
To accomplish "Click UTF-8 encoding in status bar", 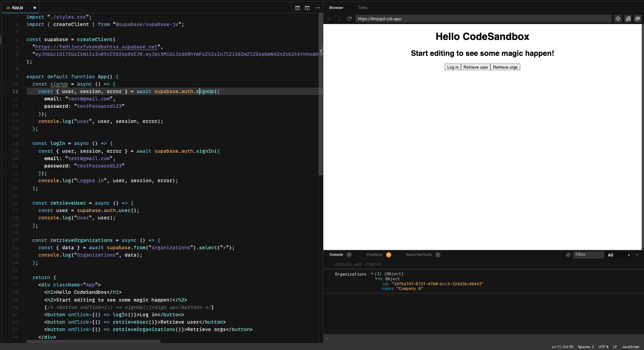I will tap(603, 347).
